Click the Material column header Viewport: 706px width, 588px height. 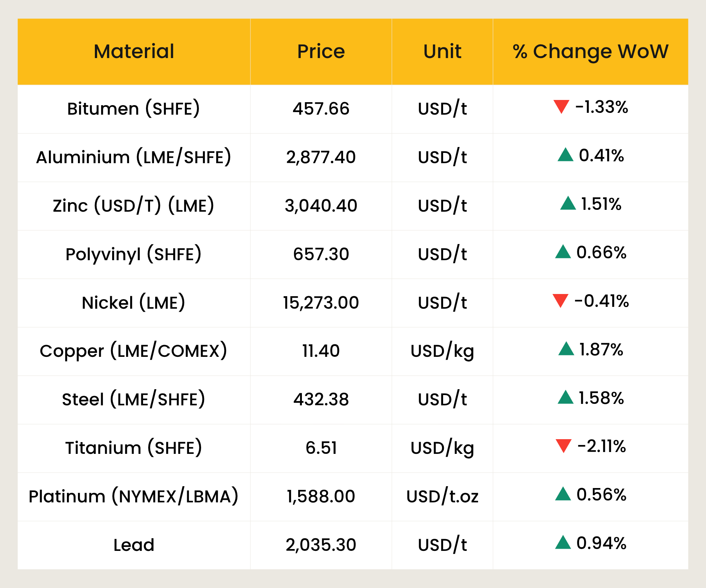click(x=134, y=51)
